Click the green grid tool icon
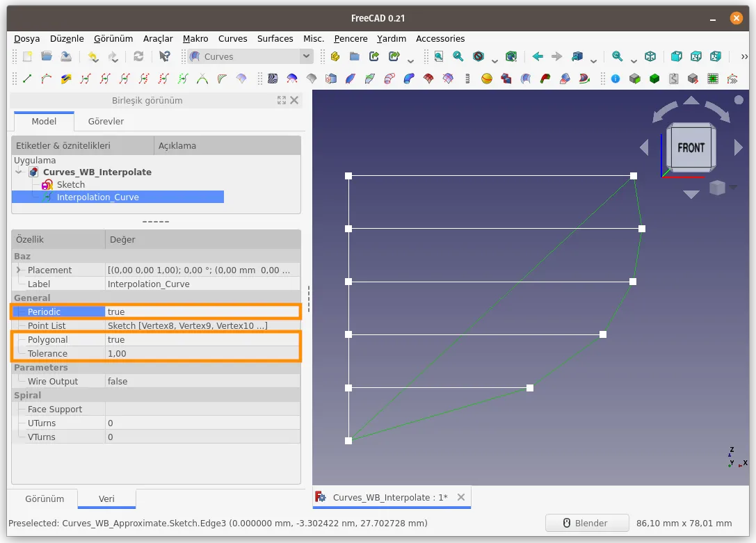Viewport: 756px width, 543px height. click(x=713, y=79)
